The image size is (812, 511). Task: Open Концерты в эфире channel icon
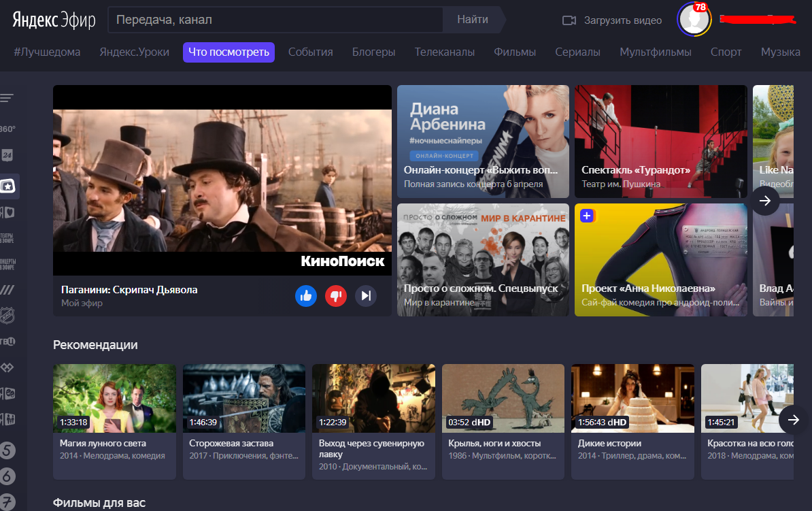[7, 264]
